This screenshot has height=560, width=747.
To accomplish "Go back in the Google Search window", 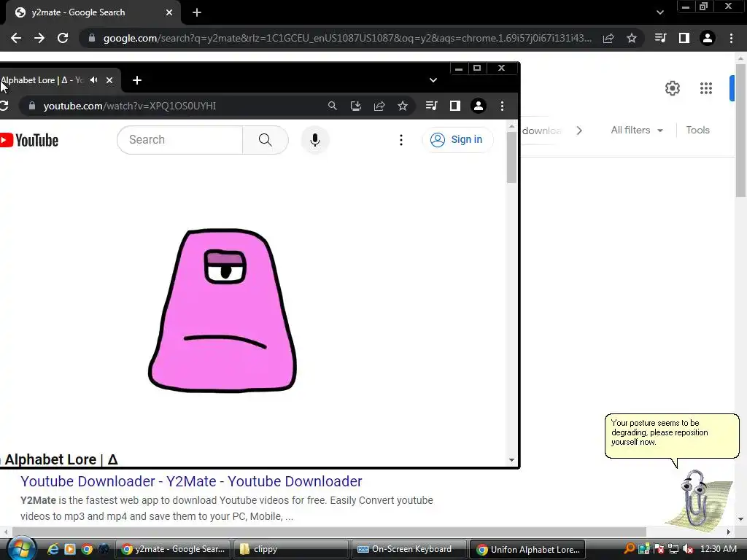I will click(16, 38).
